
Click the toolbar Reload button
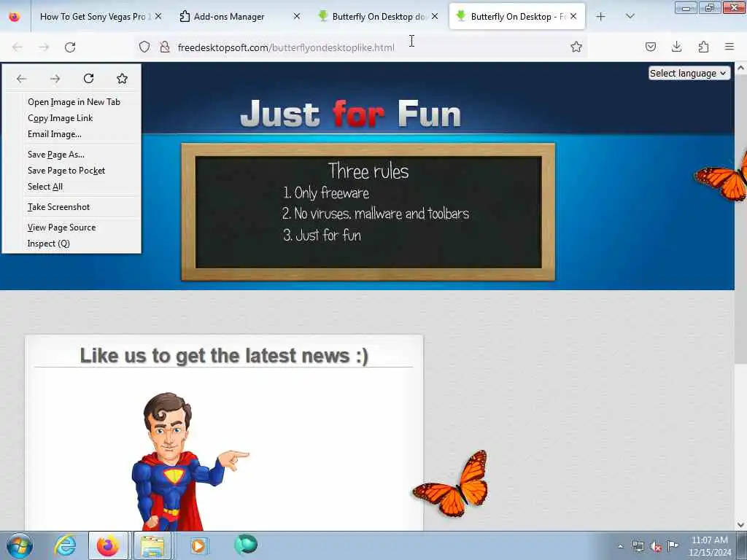[70, 47]
